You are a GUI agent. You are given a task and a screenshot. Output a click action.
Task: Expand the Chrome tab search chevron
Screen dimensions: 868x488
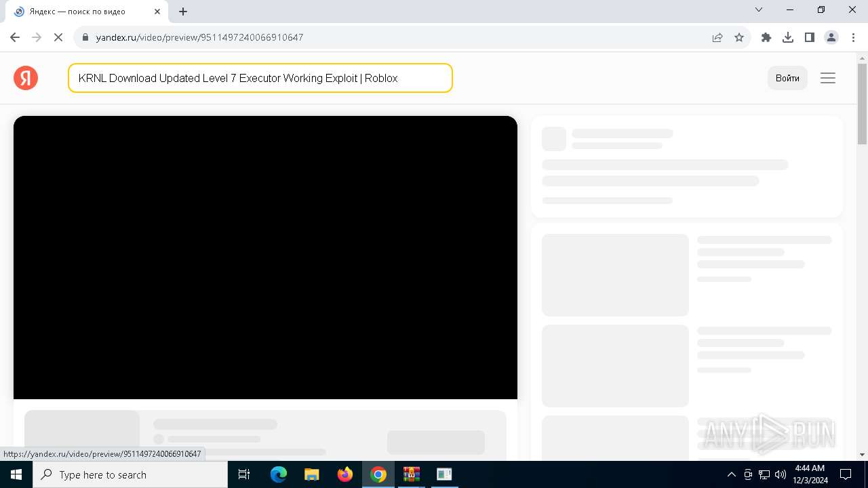pyautogui.click(x=759, y=9)
